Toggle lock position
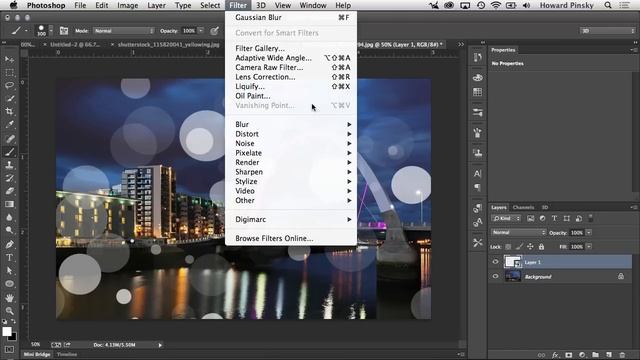The image size is (640, 360). [530, 247]
